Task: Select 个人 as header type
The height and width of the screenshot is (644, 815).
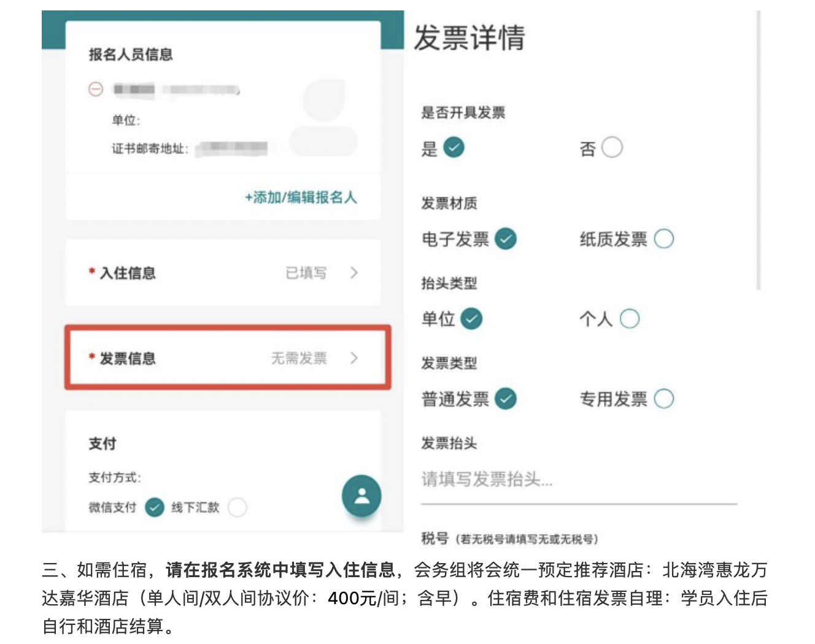Action: tap(630, 319)
